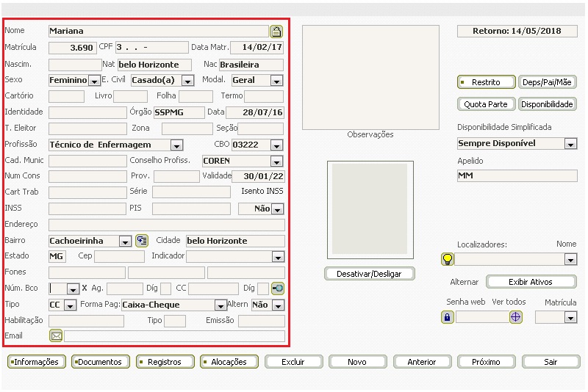Expand the Bairro dropdown showing Cachoeirinha
Image resolution: width=588 pixels, height=392 pixels.
125,242
